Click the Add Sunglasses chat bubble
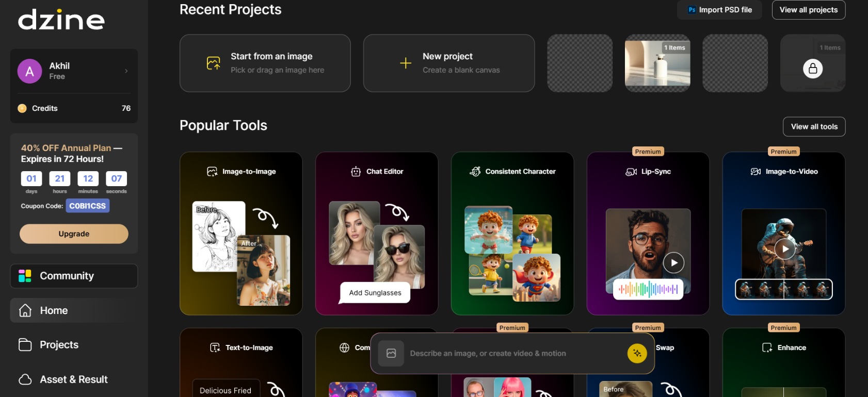Screen dimensions: 868x397 coord(375,293)
